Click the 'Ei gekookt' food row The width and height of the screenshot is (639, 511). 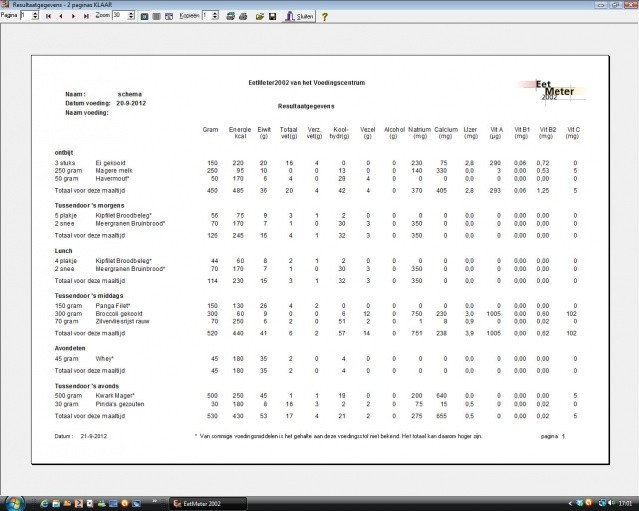(x=316, y=163)
